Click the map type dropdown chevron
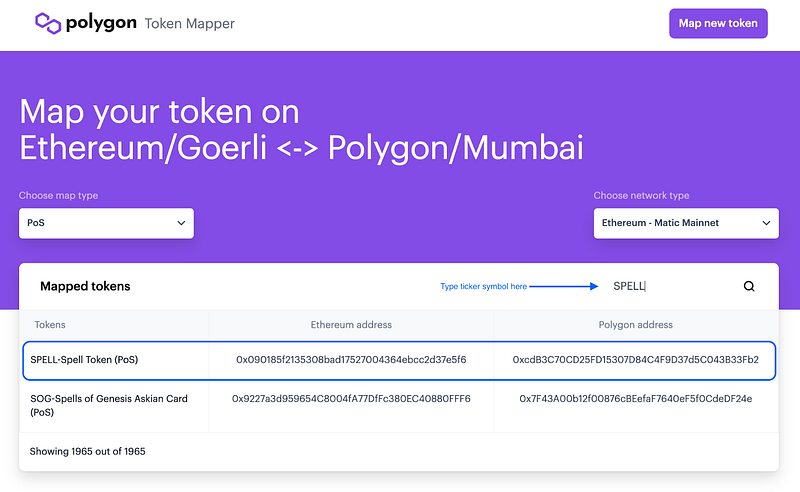 click(181, 223)
